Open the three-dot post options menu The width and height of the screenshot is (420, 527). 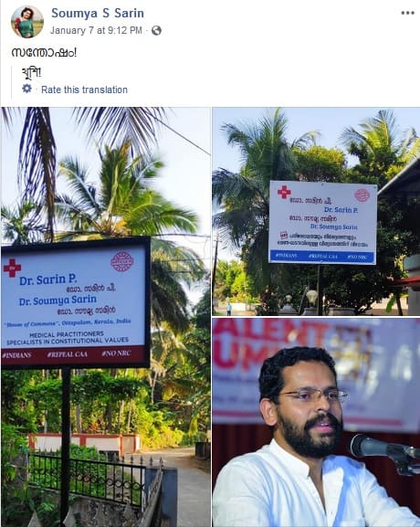pyautogui.click(x=407, y=13)
